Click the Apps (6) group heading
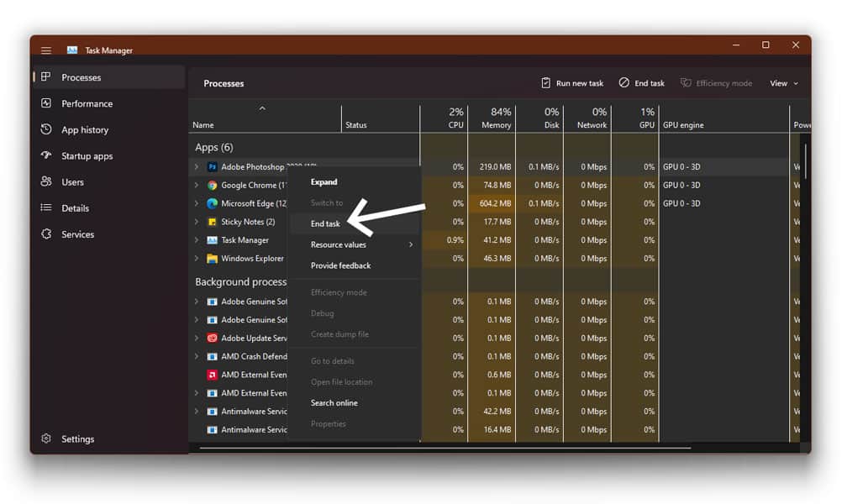This screenshot has height=504, width=842. (x=214, y=148)
